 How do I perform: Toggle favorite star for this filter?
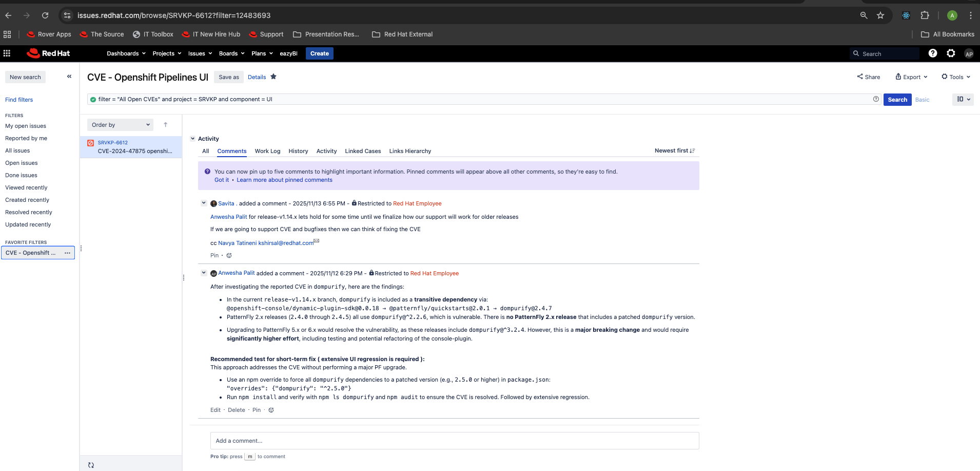click(273, 77)
